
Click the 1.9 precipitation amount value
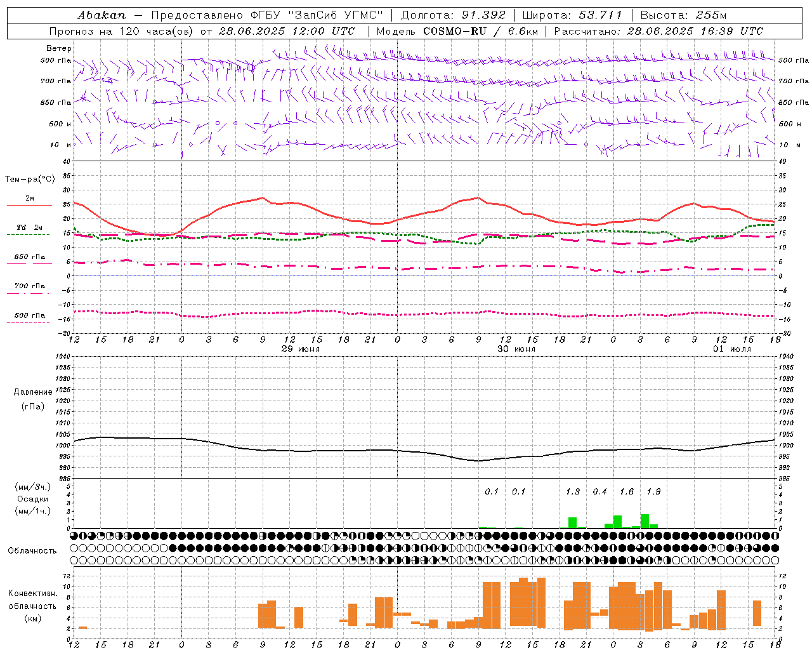pos(654,492)
